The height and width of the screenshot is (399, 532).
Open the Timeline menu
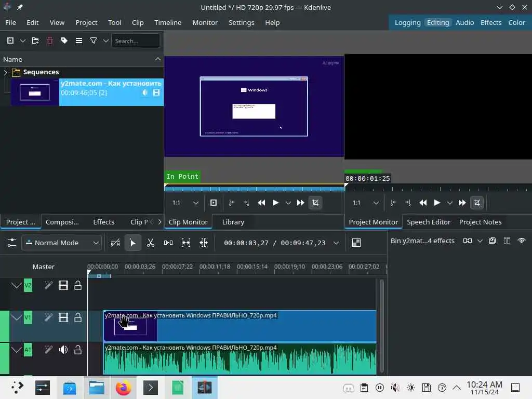[168, 23]
